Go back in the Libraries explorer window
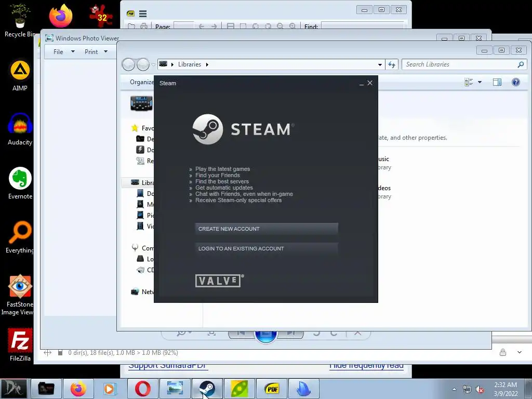The image size is (532, 399). [128, 64]
